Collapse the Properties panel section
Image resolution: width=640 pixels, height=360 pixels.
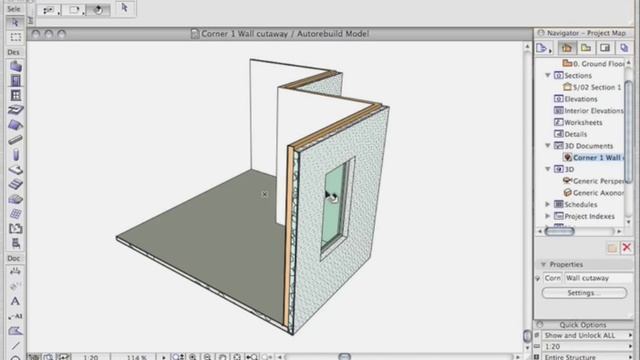[x=543, y=264]
